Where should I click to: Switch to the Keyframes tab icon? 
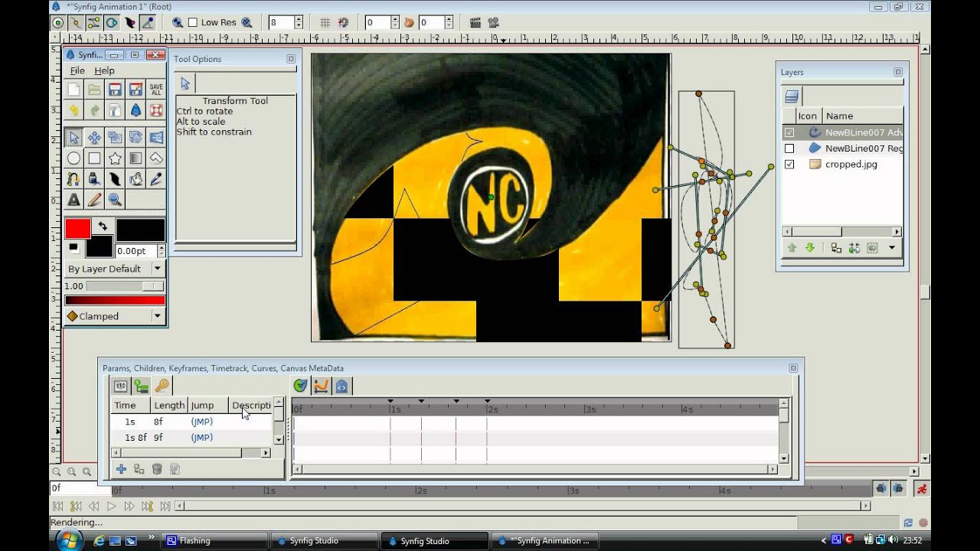(162, 386)
